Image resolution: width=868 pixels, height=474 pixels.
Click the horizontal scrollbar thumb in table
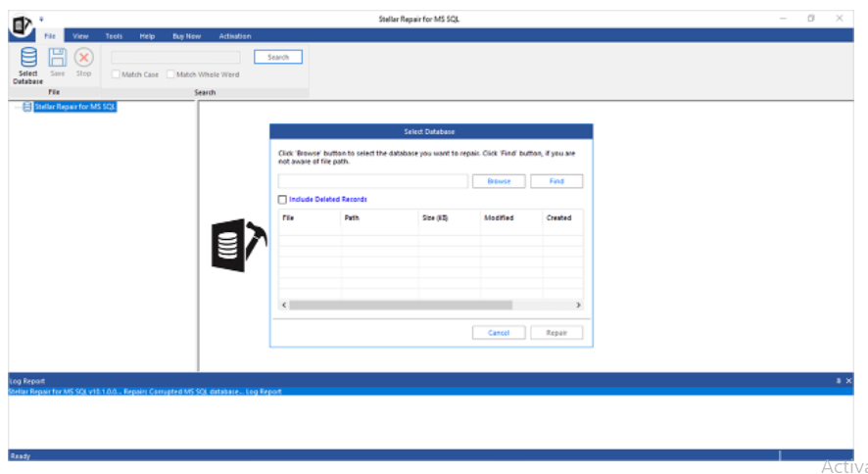click(401, 305)
